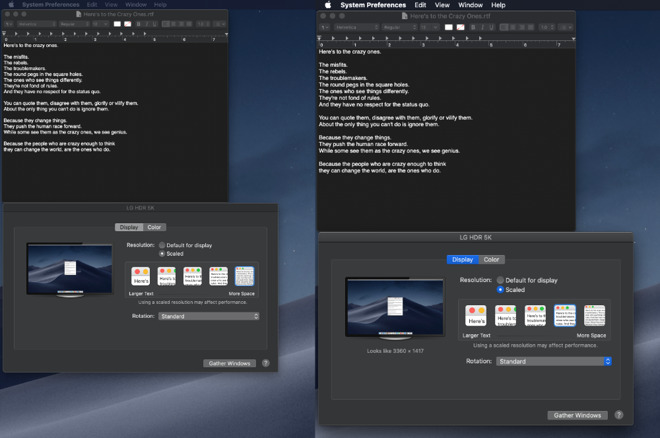The height and width of the screenshot is (438, 660).
Task: Choose Larger Text thumbnail in larger display window
Action: click(476, 316)
